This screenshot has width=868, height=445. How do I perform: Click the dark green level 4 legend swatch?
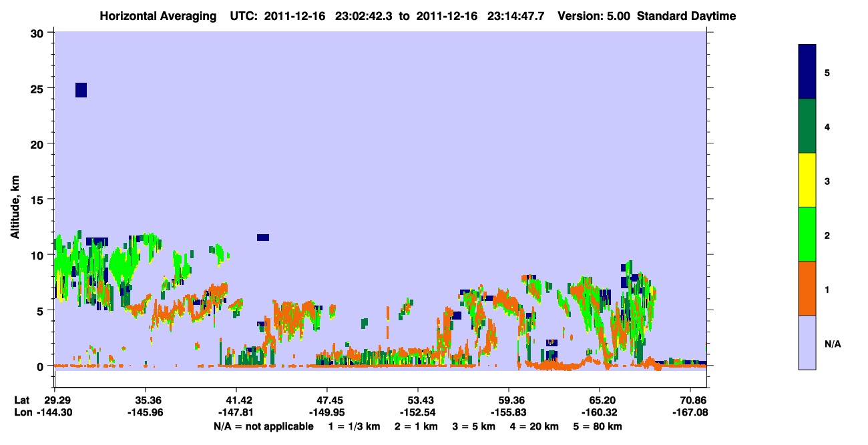click(x=807, y=126)
